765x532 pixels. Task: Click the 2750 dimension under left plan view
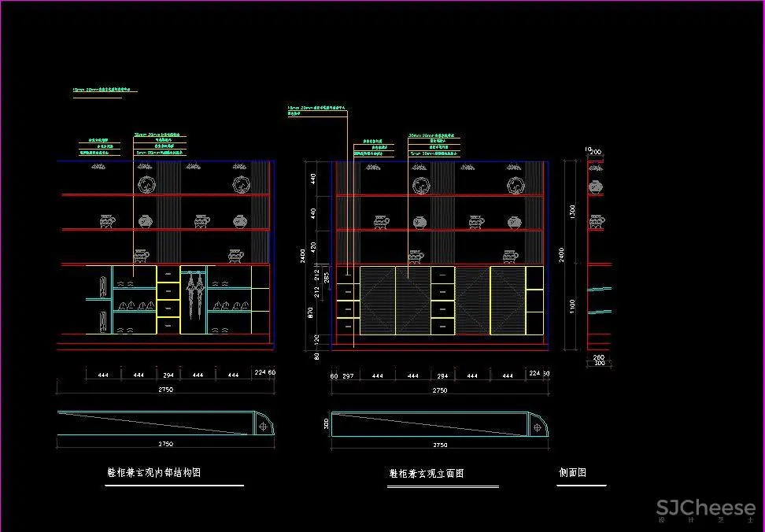click(x=165, y=445)
